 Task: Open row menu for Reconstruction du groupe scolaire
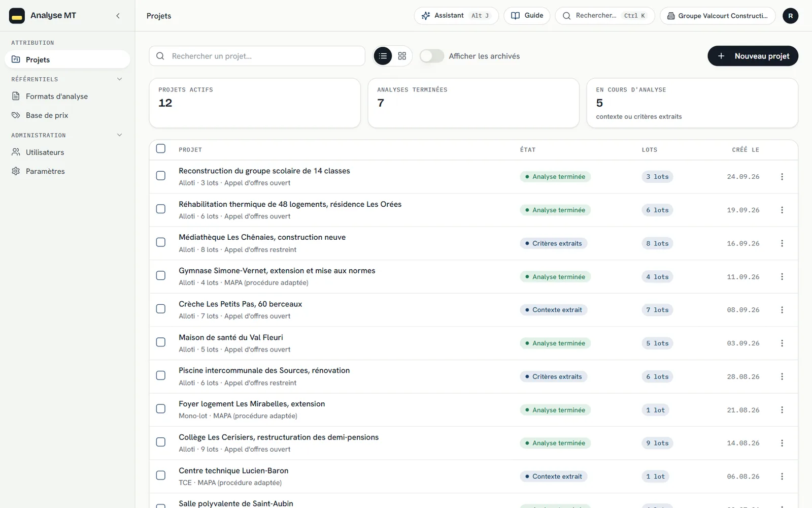(782, 177)
